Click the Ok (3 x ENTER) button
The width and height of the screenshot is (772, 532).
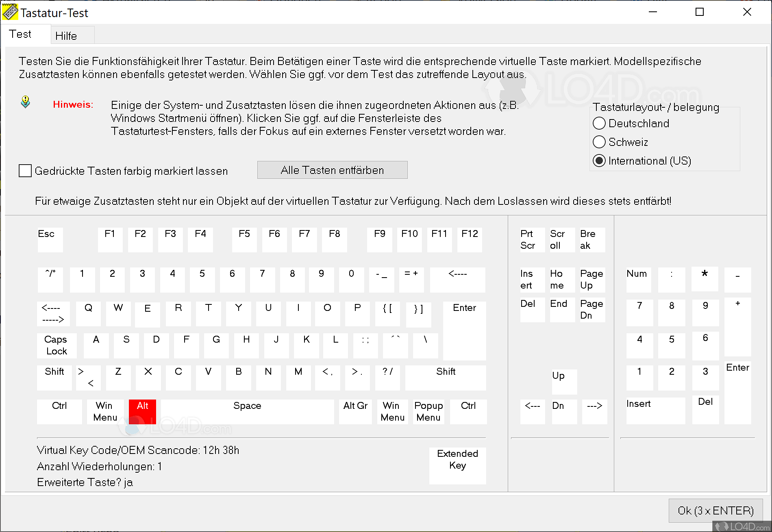pos(715,510)
